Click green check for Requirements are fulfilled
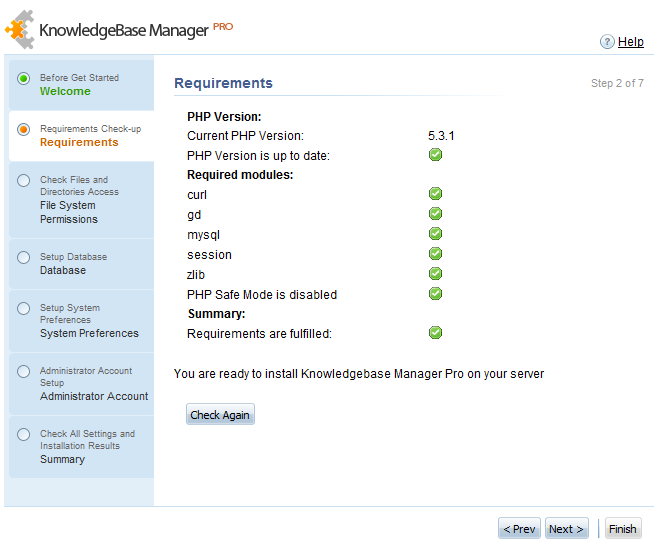This screenshot has width=656, height=542. (x=435, y=333)
